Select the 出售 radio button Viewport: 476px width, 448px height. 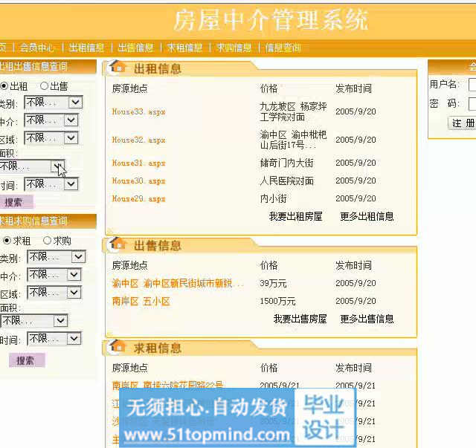coord(44,86)
